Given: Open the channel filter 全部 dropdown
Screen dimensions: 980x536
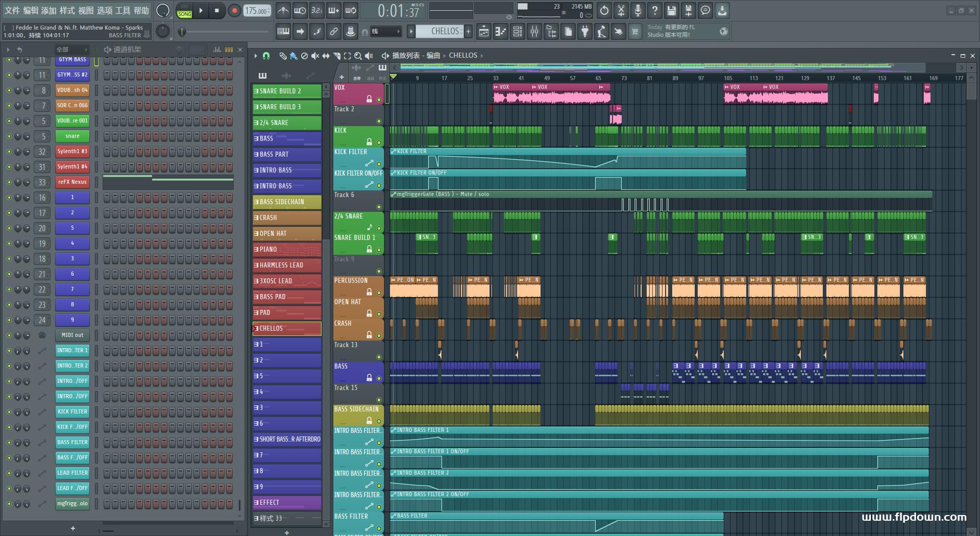Looking at the screenshot, I should (71, 50).
